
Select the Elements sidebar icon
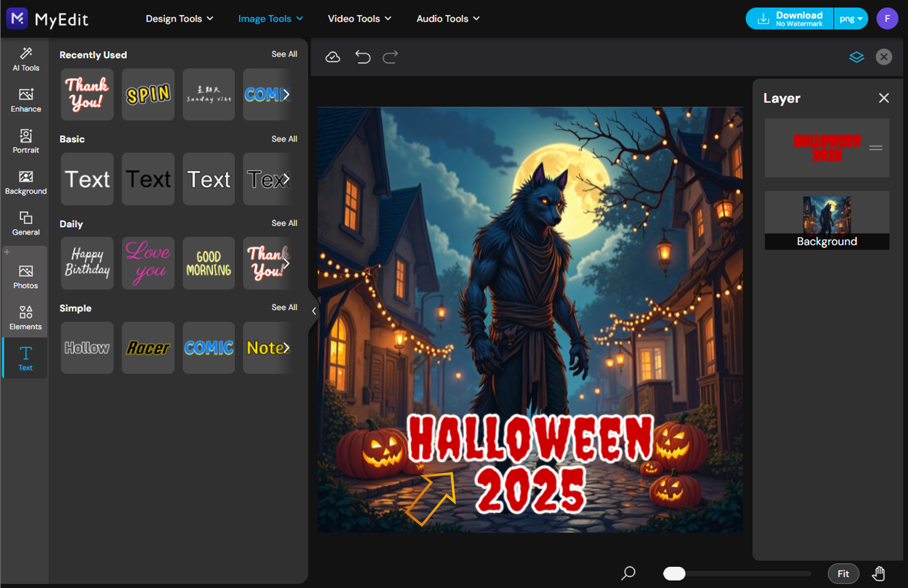(25, 317)
